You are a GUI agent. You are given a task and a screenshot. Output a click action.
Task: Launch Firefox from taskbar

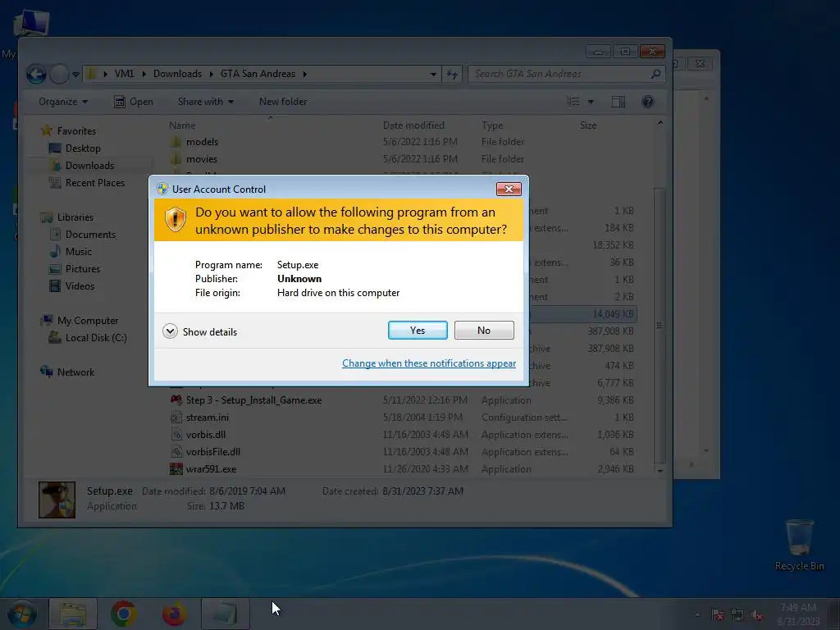pos(175,614)
